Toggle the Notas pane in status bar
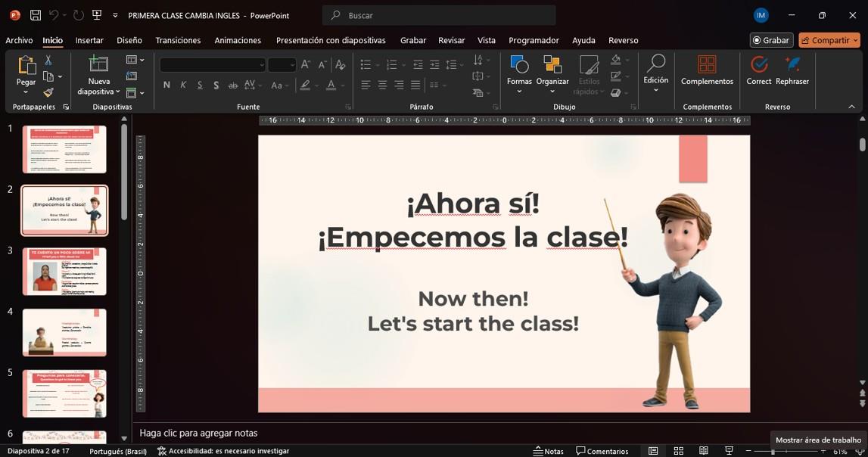 [x=548, y=451]
